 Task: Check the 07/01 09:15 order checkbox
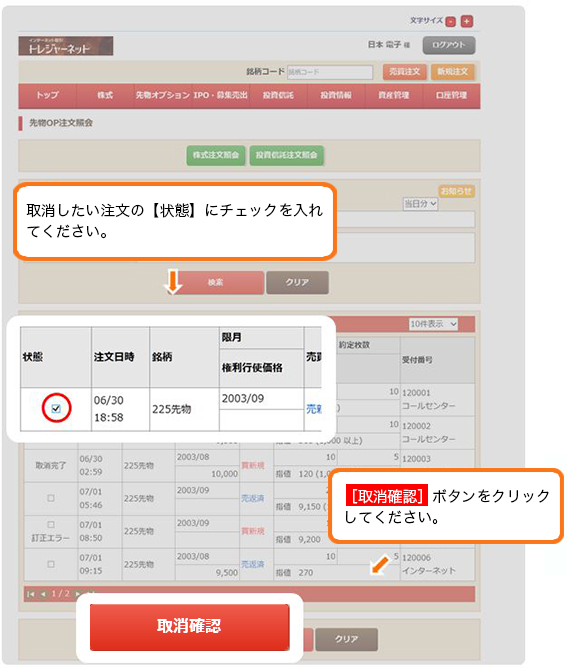click(51, 564)
